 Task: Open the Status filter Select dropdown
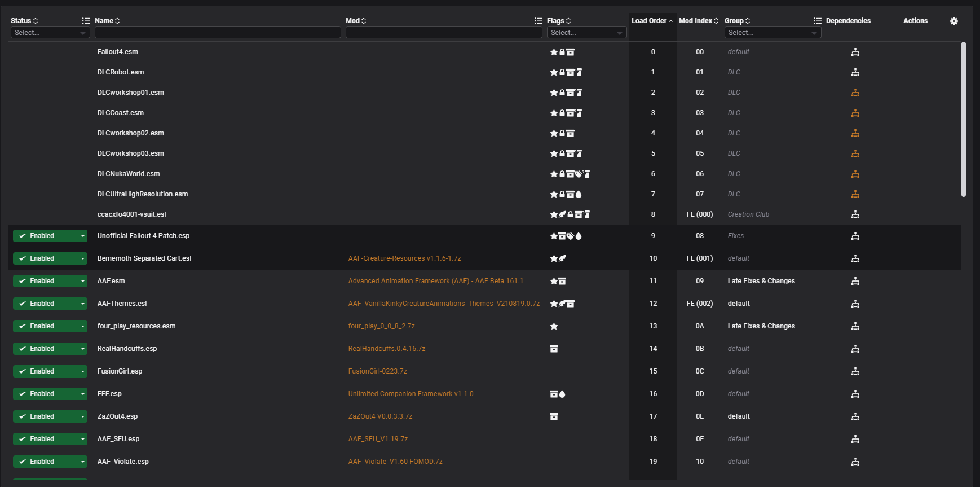[50, 33]
